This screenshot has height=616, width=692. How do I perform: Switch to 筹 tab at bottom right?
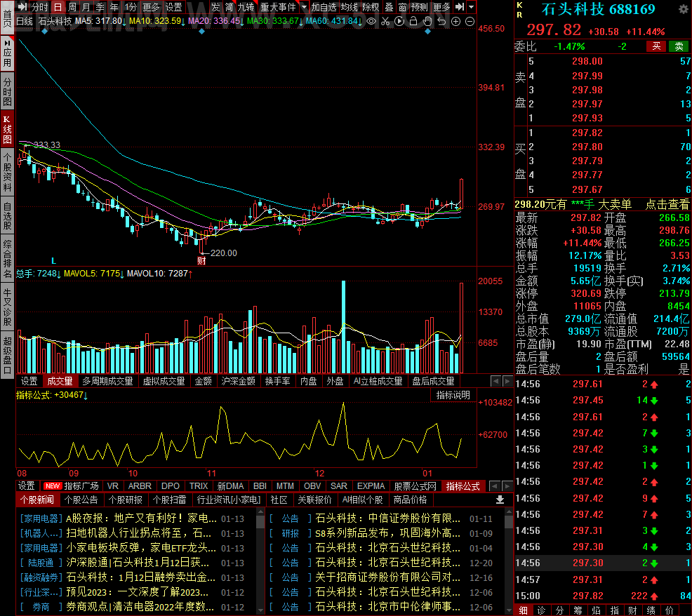(578, 610)
